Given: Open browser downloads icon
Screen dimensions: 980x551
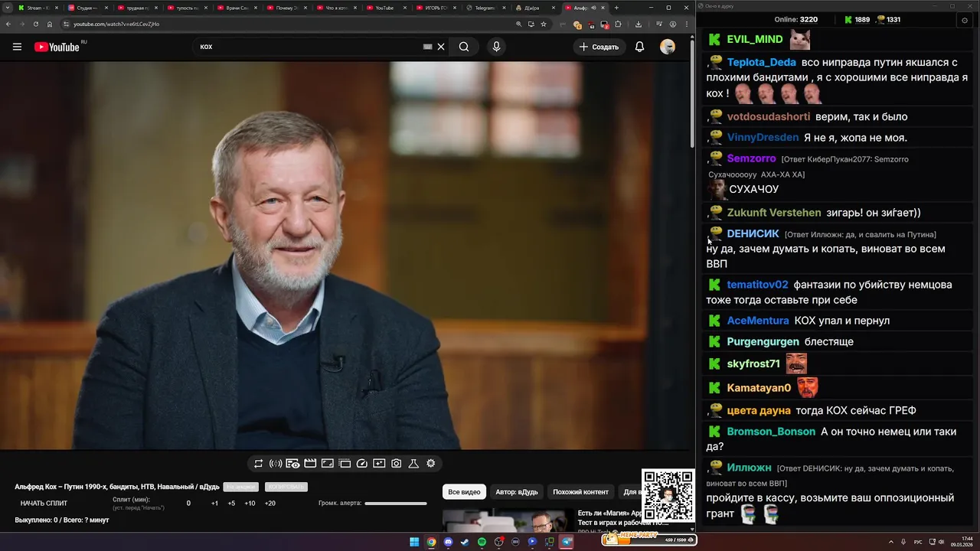Looking at the screenshot, I should [639, 24].
